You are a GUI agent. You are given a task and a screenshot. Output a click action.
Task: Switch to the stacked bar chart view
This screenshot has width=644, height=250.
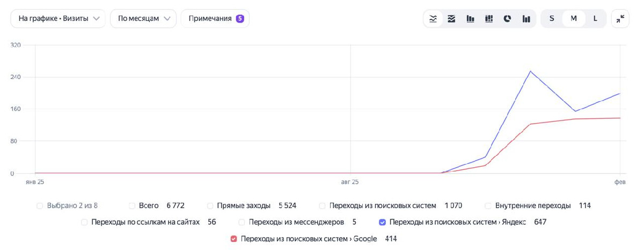click(x=489, y=18)
